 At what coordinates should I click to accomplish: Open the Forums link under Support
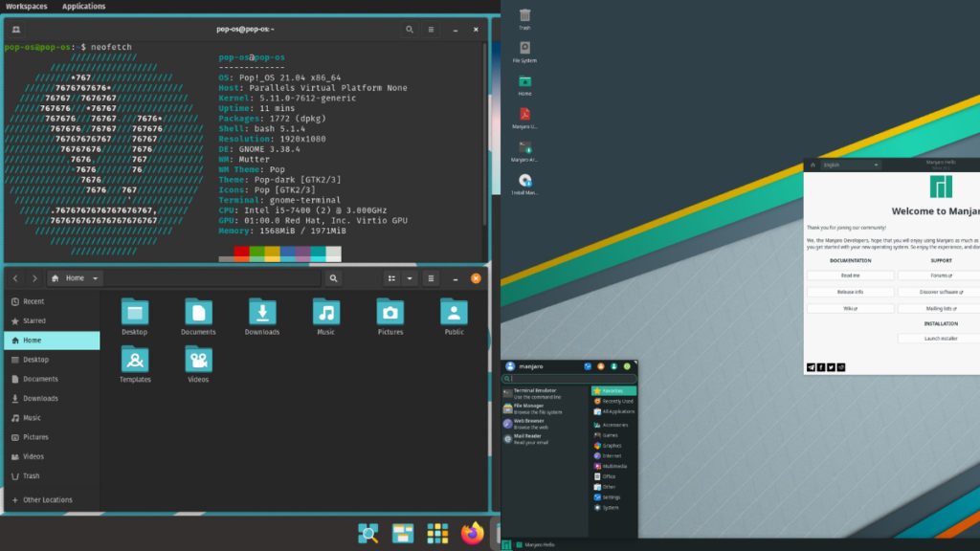(x=940, y=275)
